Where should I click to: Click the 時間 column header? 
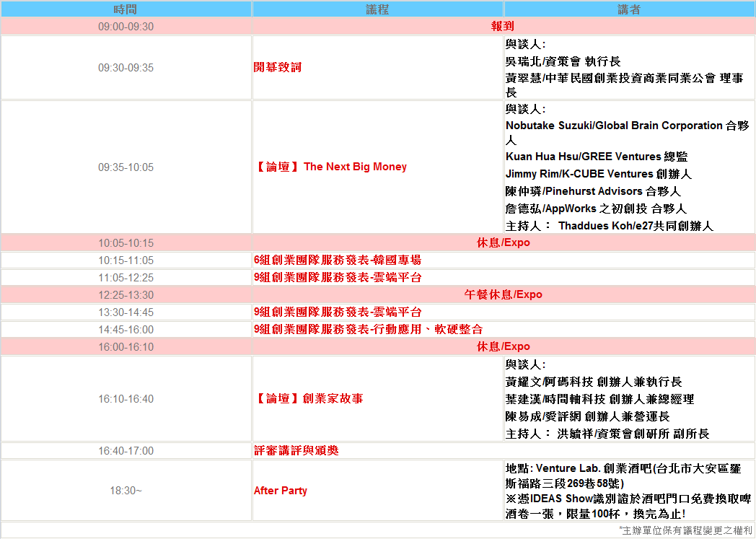pyautogui.click(x=126, y=9)
